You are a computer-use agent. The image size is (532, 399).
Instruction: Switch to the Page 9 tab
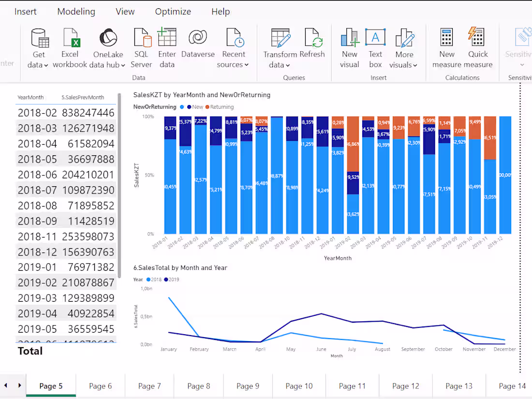248,385
